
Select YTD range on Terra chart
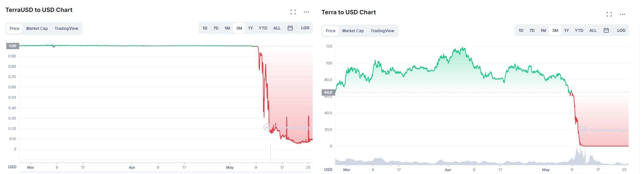pyautogui.click(x=579, y=31)
